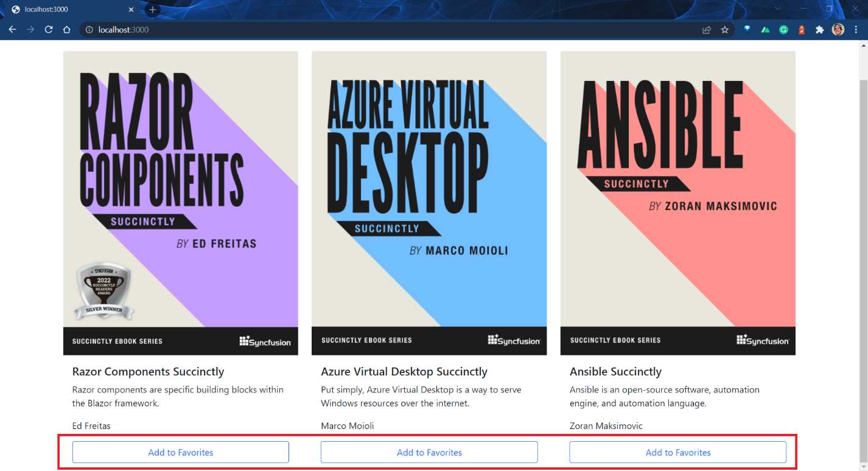Select the back navigation arrow
This screenshot has width=868, height=471.
12,29
